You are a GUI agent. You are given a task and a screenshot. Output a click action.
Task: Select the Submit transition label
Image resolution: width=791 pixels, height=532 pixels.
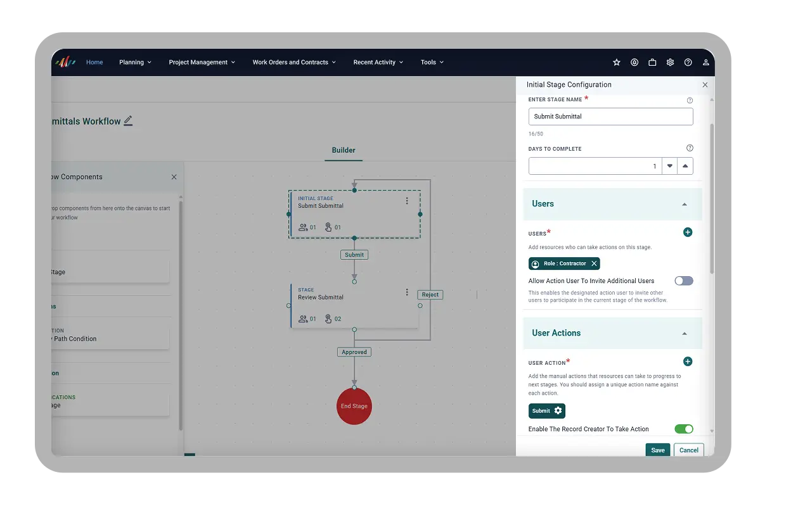[354, 255]
